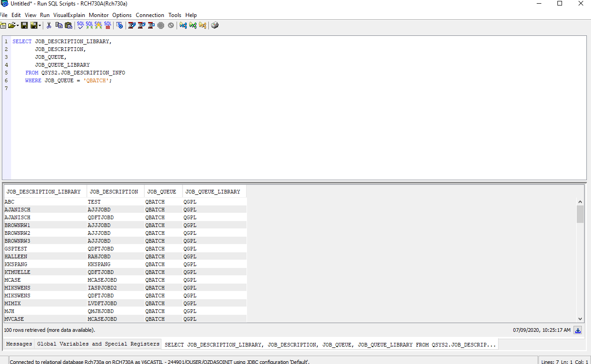
Task: Select the SELECT JOB_DESCRIPTION_LIBRARY results tab
Action: point(330,345)
